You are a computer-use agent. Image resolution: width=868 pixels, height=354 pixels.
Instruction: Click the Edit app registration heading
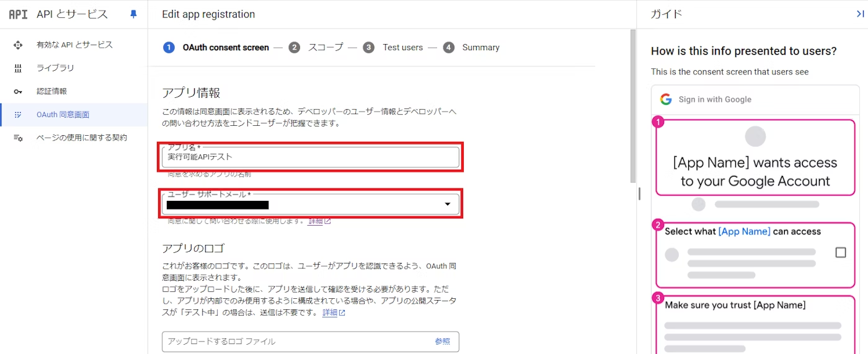pos(208,14)
